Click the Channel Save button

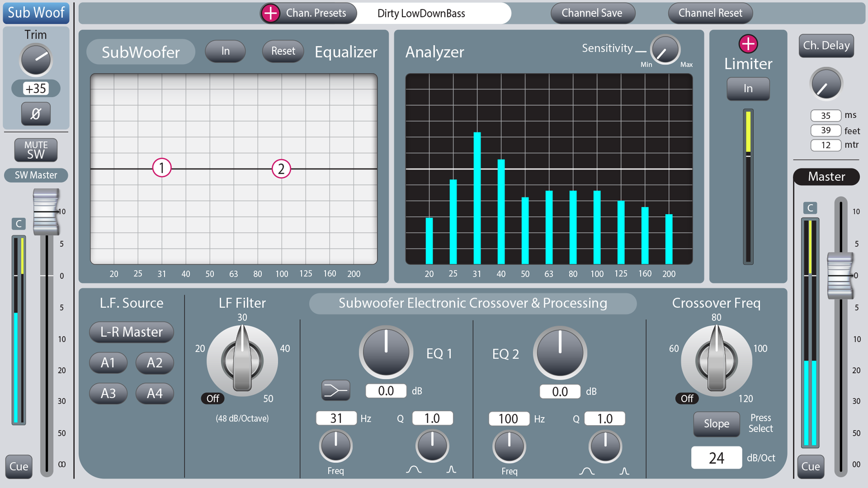pyautogui.click(x=592, y=13)
